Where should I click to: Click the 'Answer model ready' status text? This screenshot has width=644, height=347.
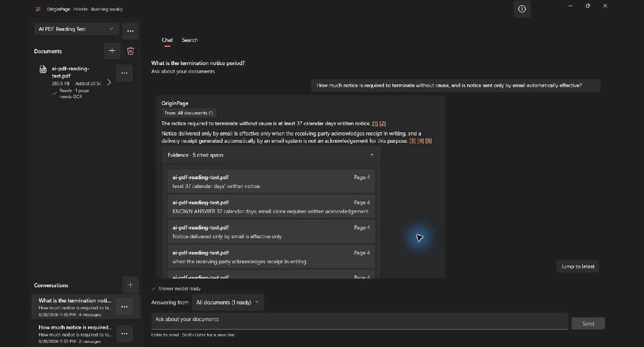click(179, 289)
